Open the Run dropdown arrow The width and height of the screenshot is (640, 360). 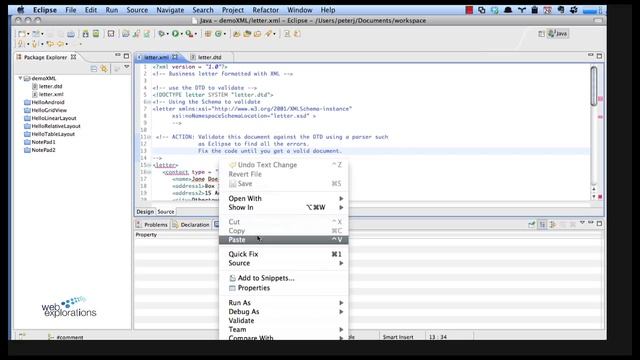[x=182, y=34]
